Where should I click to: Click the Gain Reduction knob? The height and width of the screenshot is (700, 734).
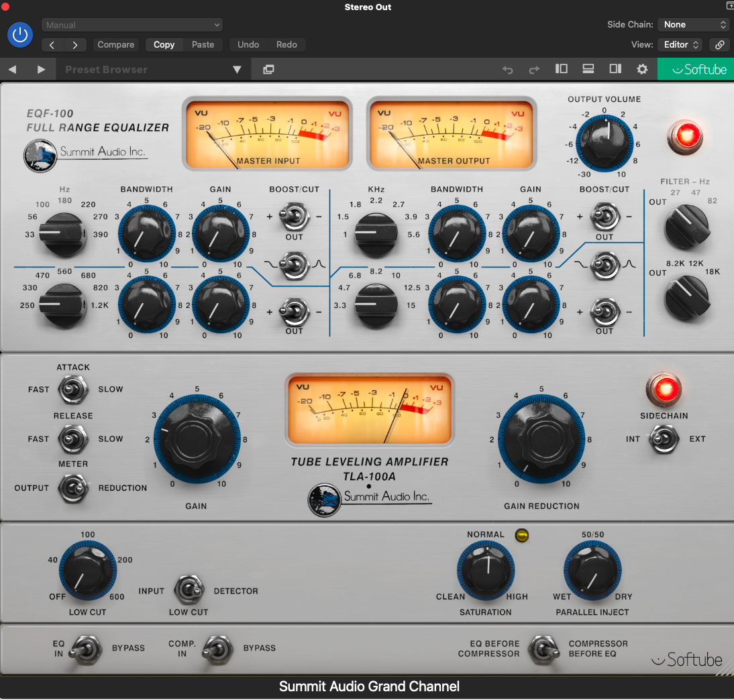(541, 439)
